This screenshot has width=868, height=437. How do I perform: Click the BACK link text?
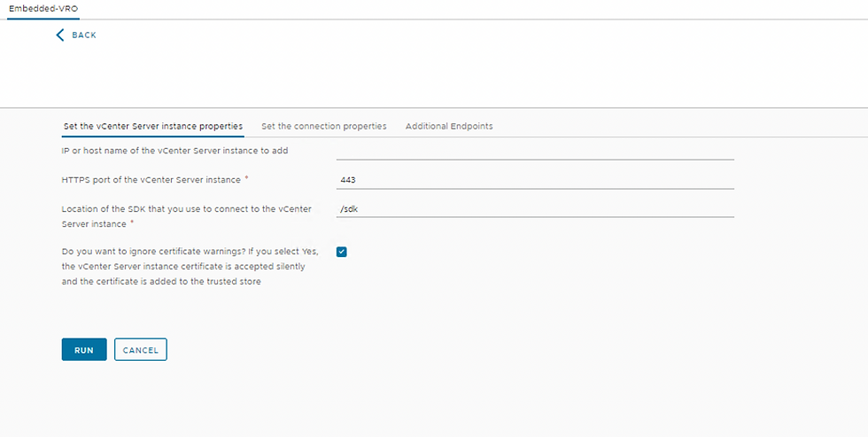click(x=84, y=35)
